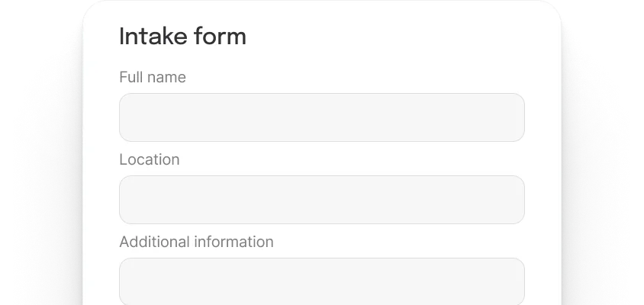Screen dimensions: 644x305
Task: Click the word "form" in the title
Action: coord(222,36)
